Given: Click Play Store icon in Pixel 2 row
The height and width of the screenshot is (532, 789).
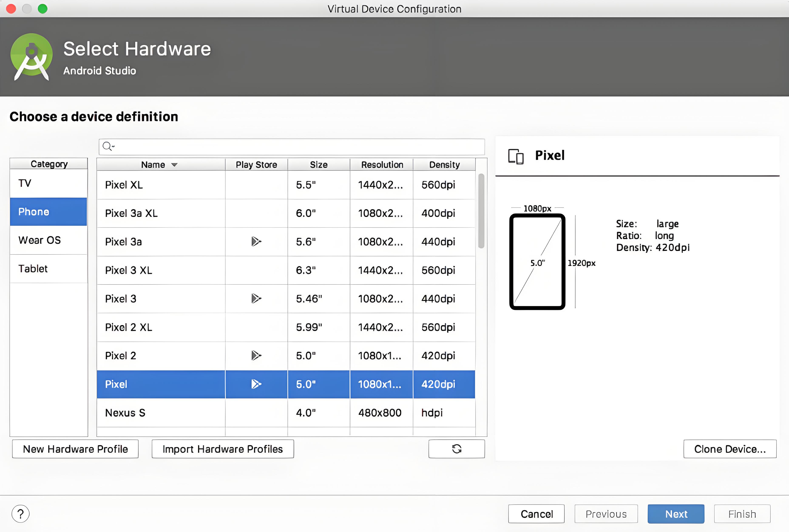Looking at the screenshot, I should point(256,356).
